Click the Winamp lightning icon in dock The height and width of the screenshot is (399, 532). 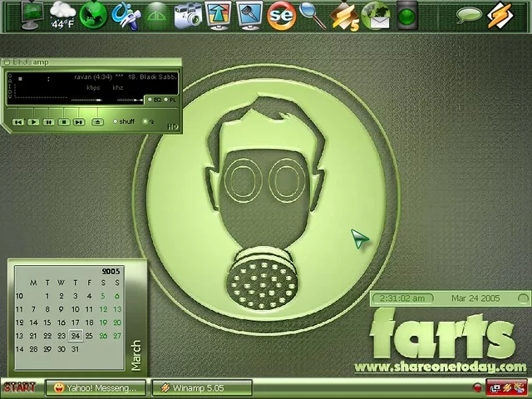click(x=500, y=14)
